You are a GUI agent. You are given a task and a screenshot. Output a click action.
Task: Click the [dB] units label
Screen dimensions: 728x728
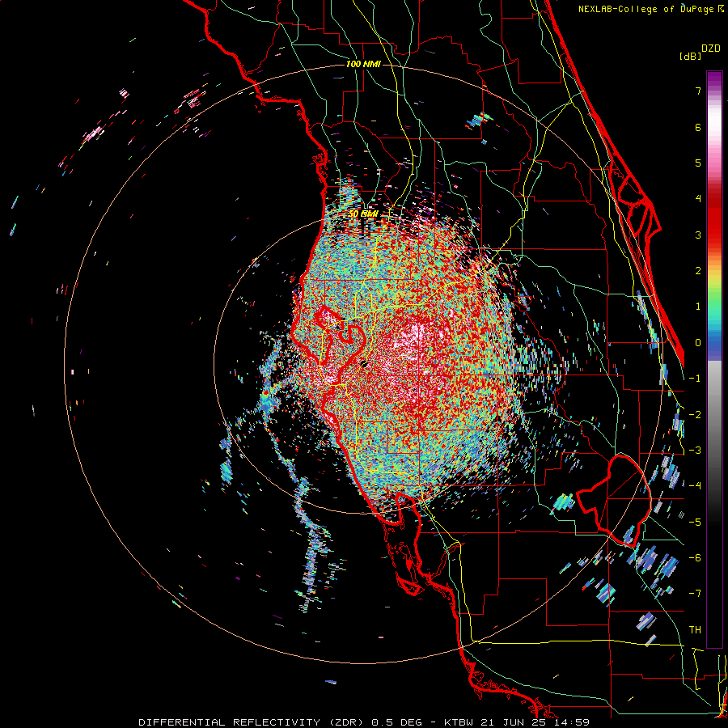(691, 56)
